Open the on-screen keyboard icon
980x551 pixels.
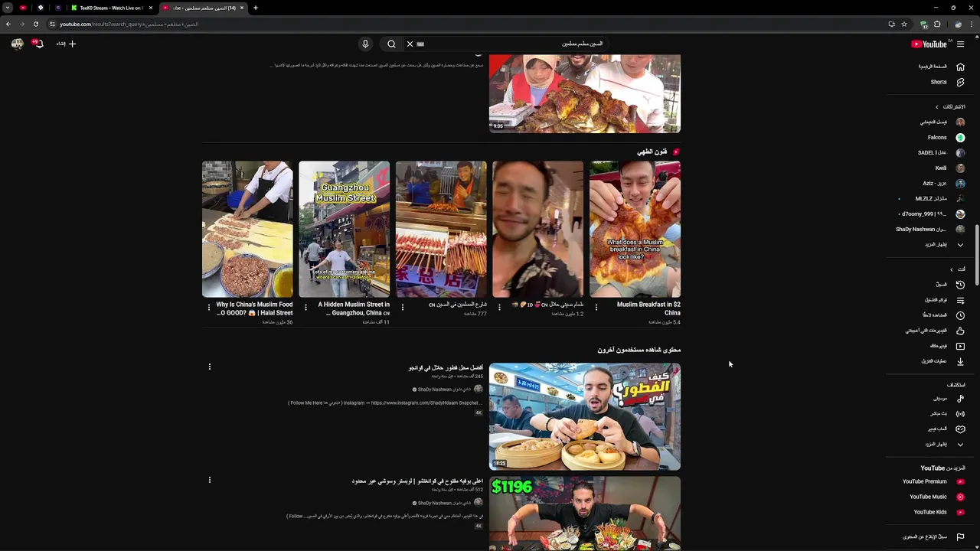(420, 44)
